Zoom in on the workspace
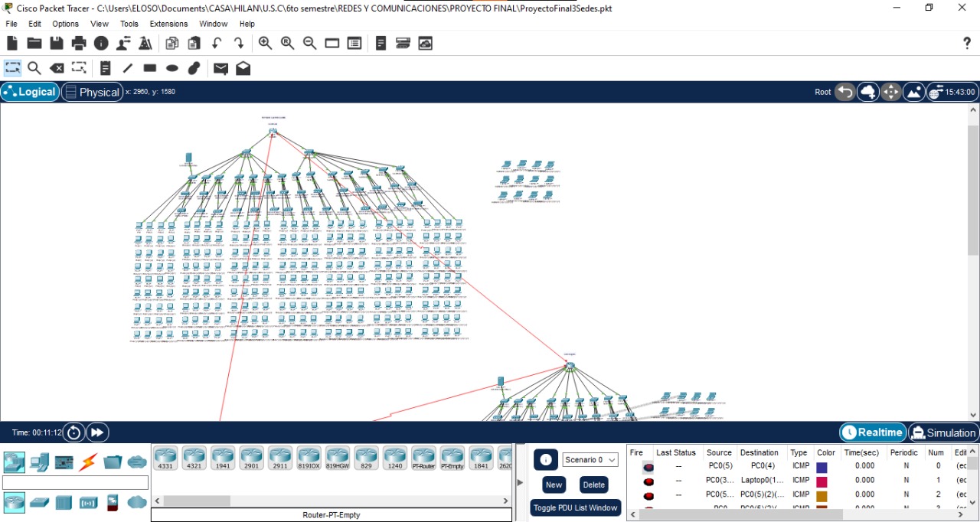 (x=265, y=44)
